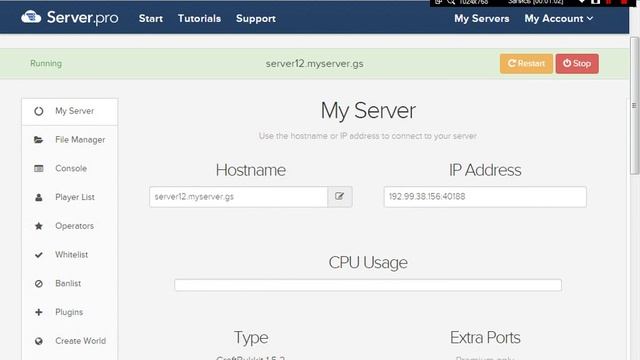Click the edit hostname pencil icon
Image resolution: width=640 pixels, height=360 pixels.
click(x=340, y=197)
